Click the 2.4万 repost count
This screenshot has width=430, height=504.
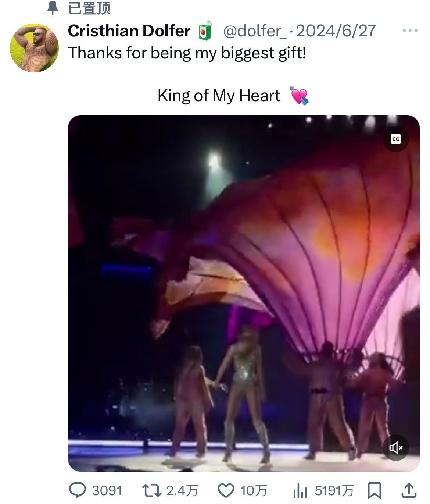pyautogui.click(x=182, y=491)
